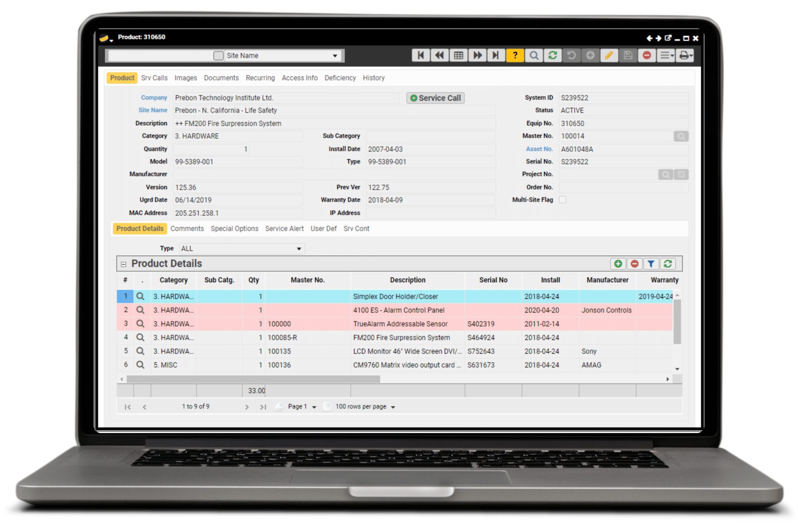Image resolution: width=798 pixels, height=532 pixels.
Task: Tick the checkbox beside Site Name
Action: coord(218,55)
